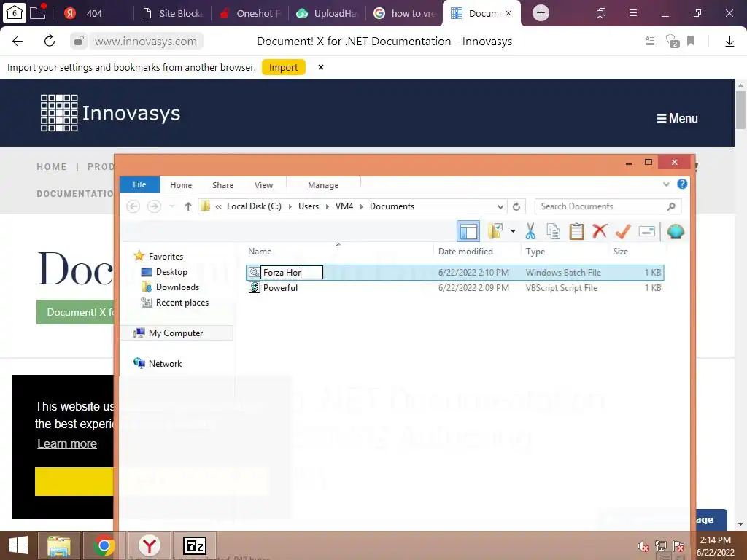Toggle the preview pane layout icon
Image resolution: width=747 pixels, height=560 pixels.
468,231
